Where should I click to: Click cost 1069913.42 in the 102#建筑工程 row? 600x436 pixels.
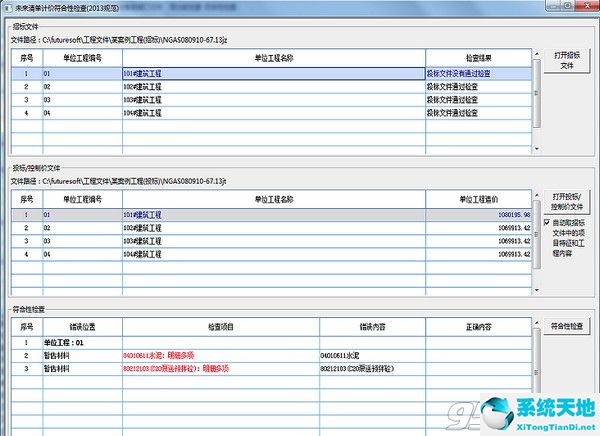478,228
